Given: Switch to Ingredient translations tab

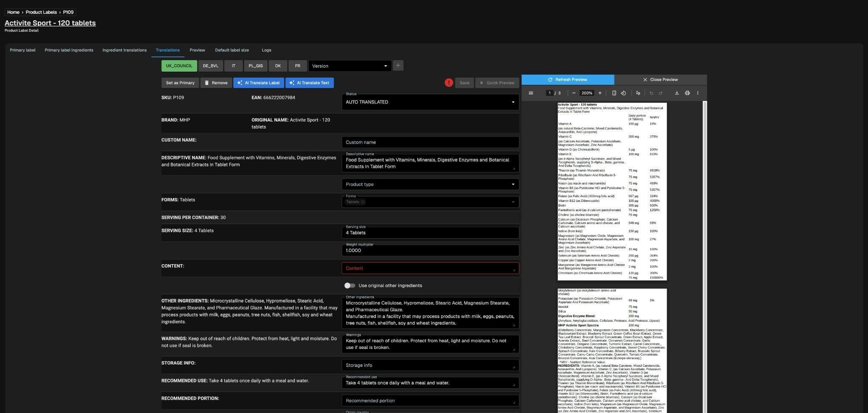Looking at the screenshot, I should click(x=124, y=50).
